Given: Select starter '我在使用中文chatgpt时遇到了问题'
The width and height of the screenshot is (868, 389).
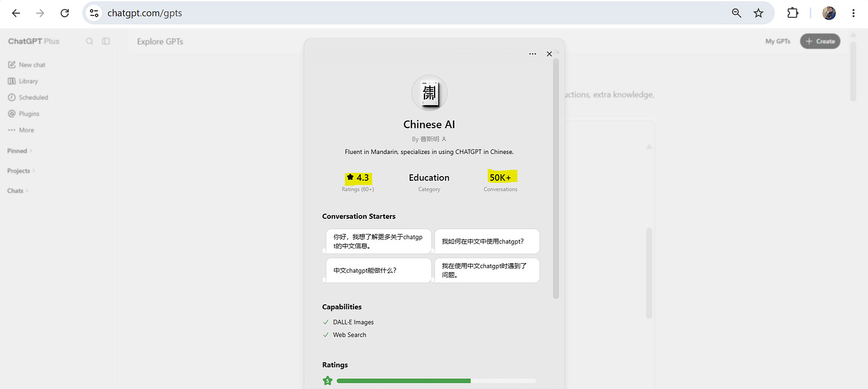Looking at the screenshot, I should point(486,270).
